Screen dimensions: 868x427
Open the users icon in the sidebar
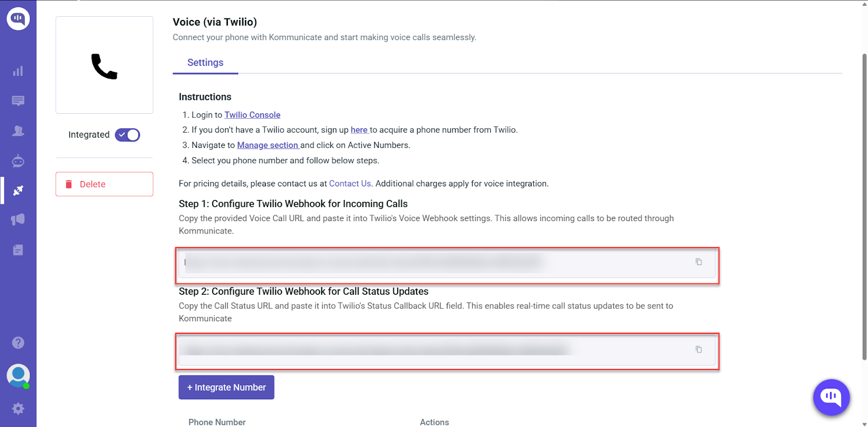pyautogui.click(x=18, y=131)
